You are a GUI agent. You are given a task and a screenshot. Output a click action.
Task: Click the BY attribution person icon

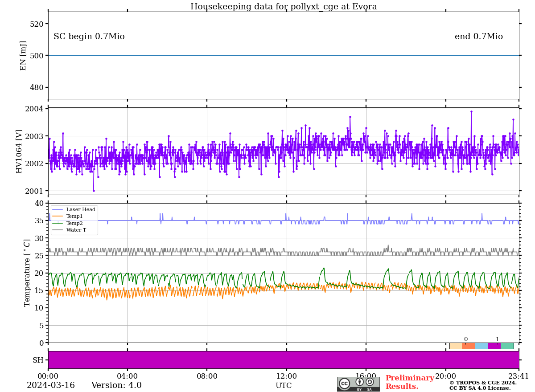pyautogui.click(x=359, y=382)
